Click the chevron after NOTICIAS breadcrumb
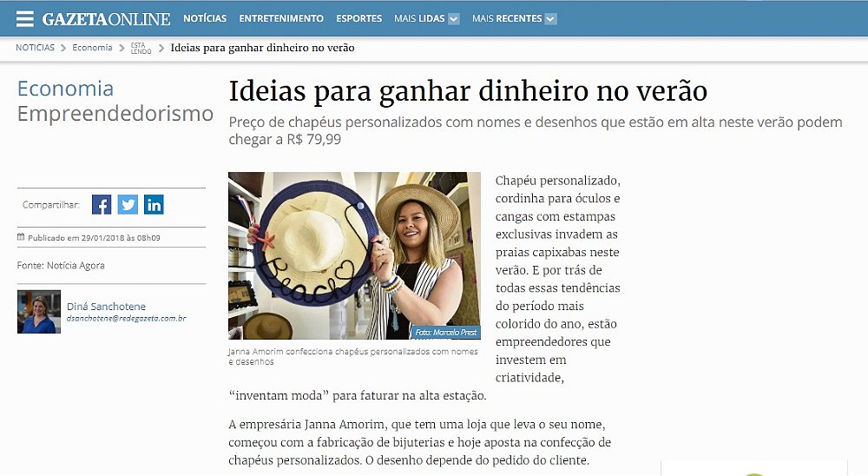 click(x=63, y=49)
